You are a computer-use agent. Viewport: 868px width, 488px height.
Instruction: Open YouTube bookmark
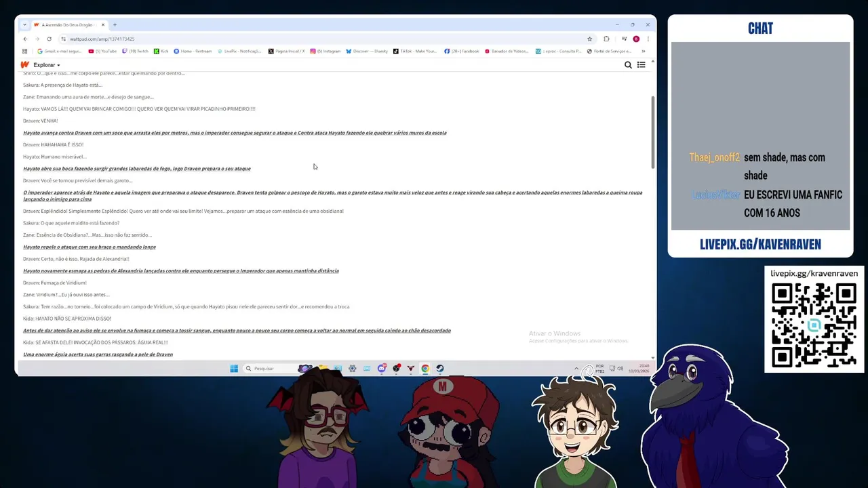(102, 51)
